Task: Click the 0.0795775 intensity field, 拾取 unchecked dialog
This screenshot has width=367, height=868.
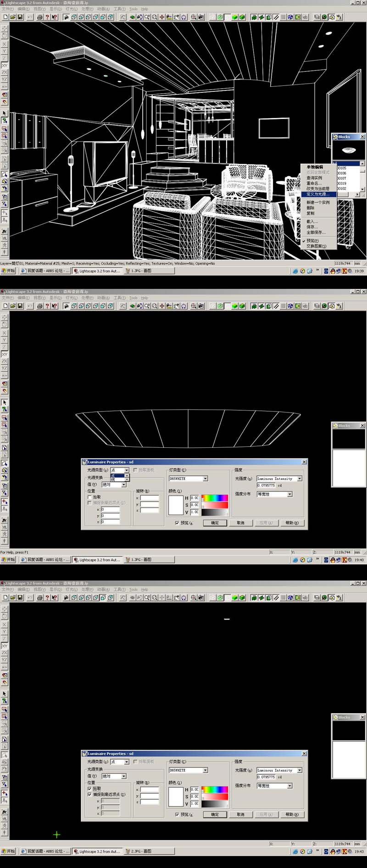Action: pos(266,485)
